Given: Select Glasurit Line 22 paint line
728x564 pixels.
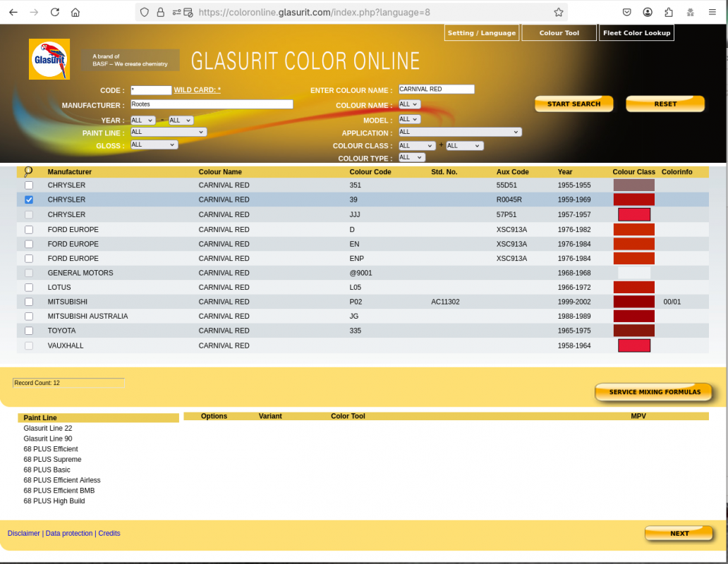Looking at the screenshot, I should [x=48, y=428].
